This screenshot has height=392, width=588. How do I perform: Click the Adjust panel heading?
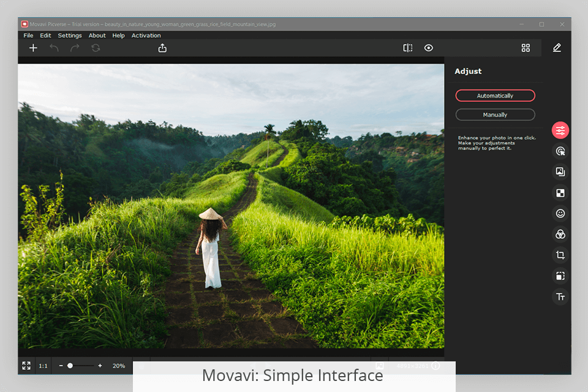click(x=468, y=71)
